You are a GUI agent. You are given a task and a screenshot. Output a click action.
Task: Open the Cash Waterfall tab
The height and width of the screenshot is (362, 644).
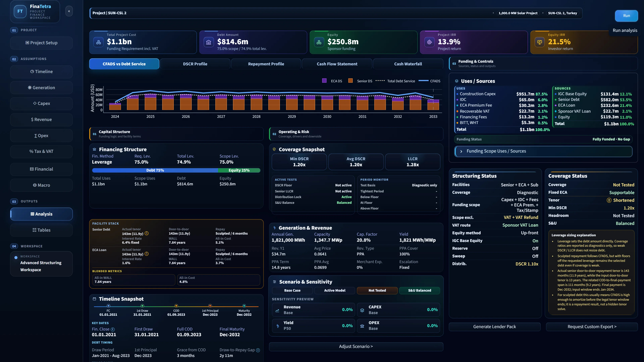tap(408, 64)
